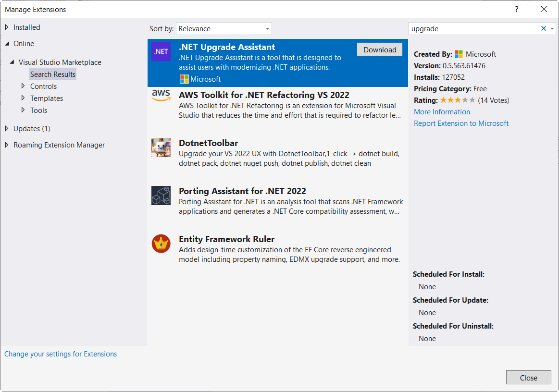Collapse the Online tree node

7,44
